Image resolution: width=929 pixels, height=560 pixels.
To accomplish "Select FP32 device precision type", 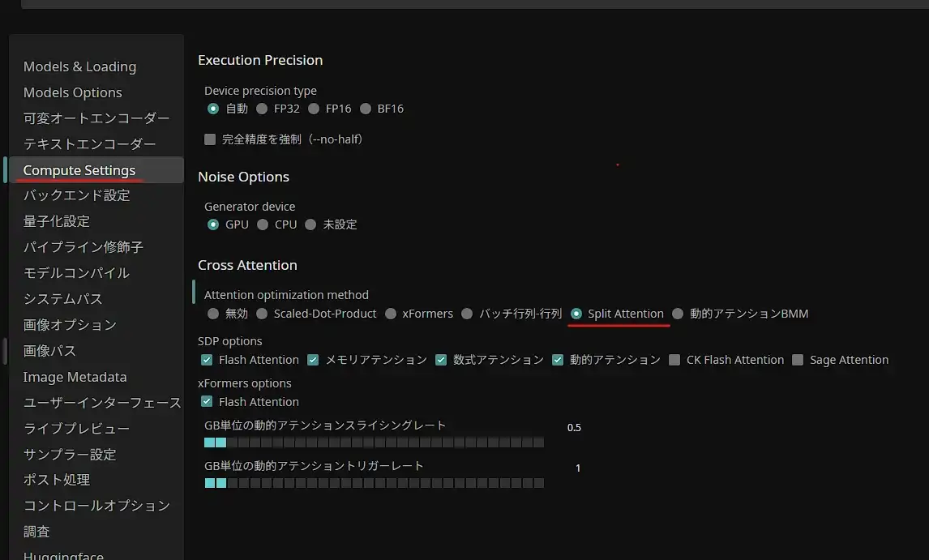I will (263, 109).
